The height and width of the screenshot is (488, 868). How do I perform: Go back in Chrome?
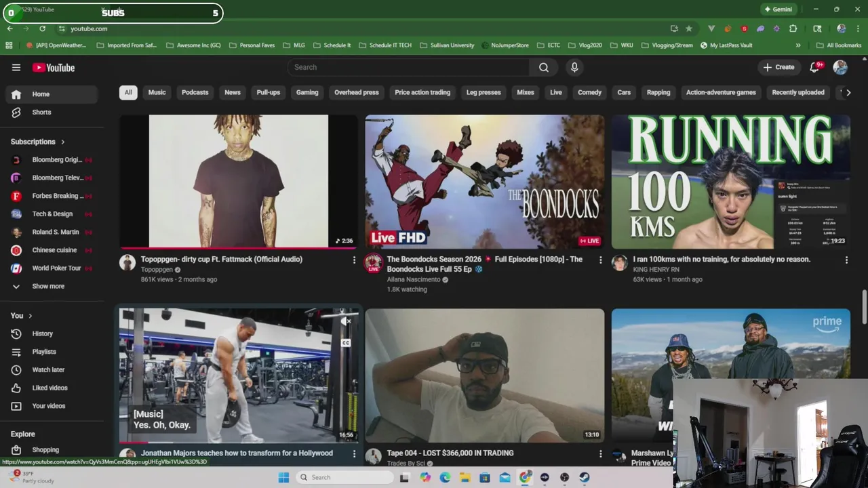tap(9, 28)
